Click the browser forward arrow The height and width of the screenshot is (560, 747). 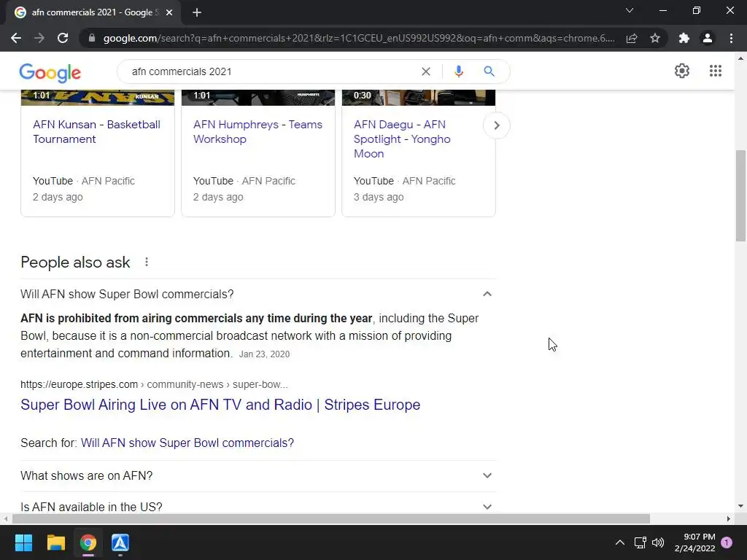(39, 38)
